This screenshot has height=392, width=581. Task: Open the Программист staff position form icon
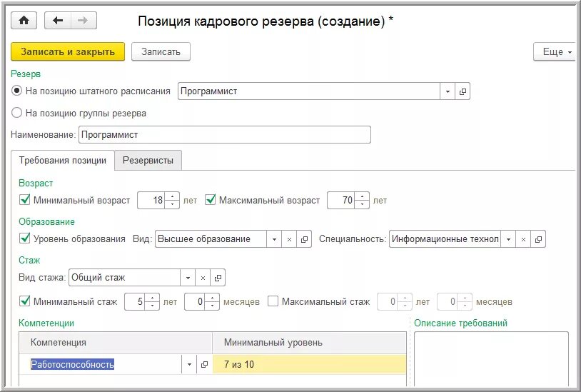(463, 91)
